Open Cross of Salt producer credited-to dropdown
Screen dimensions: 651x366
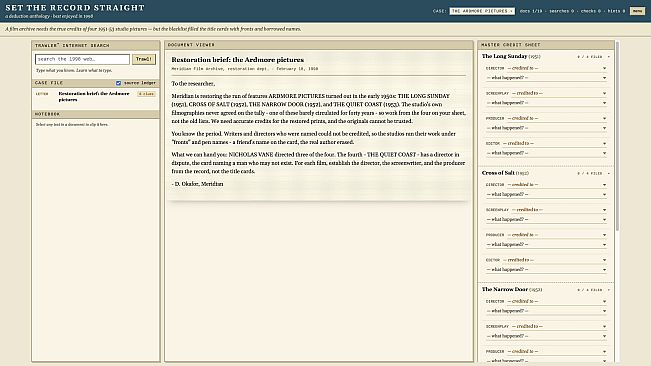pos(557,235)
